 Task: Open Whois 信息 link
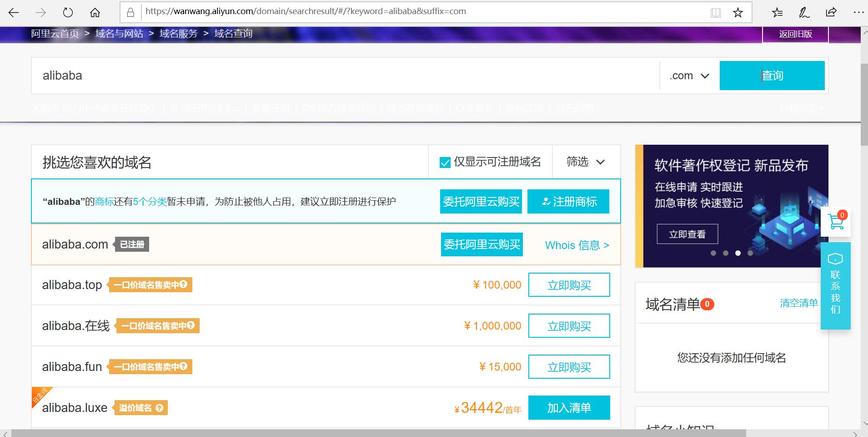577,245
